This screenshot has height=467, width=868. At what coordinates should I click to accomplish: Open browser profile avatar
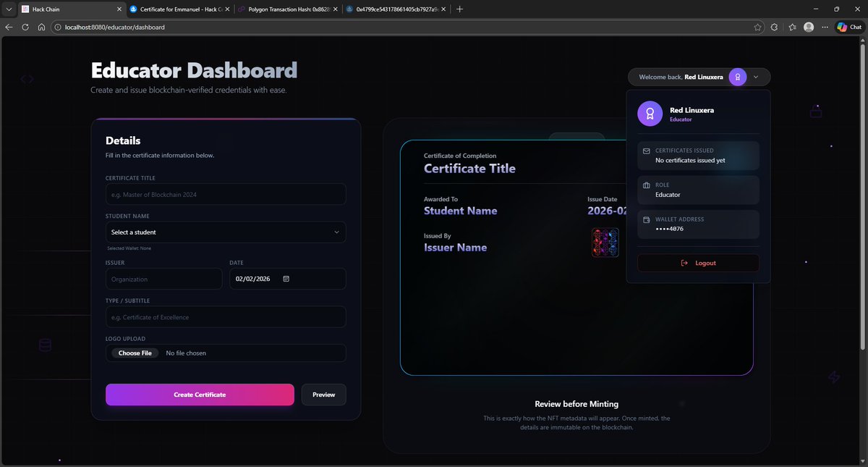coord(809,27)
